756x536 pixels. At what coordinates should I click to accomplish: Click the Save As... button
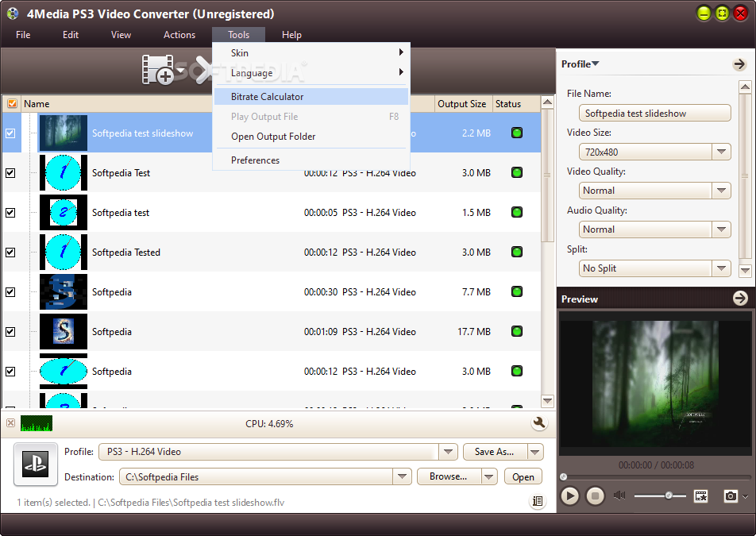(496, 452)
